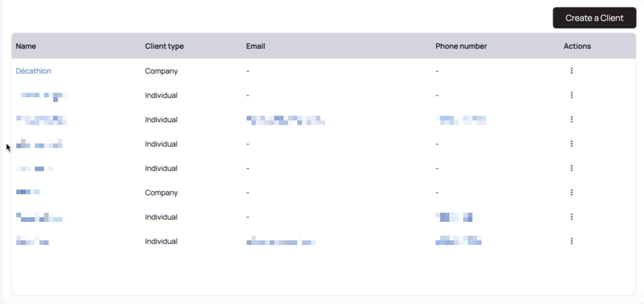Viewport: 644px width, 304px height.
Task: Open actions menu for Décathlon row
Action: click(571, 71)
